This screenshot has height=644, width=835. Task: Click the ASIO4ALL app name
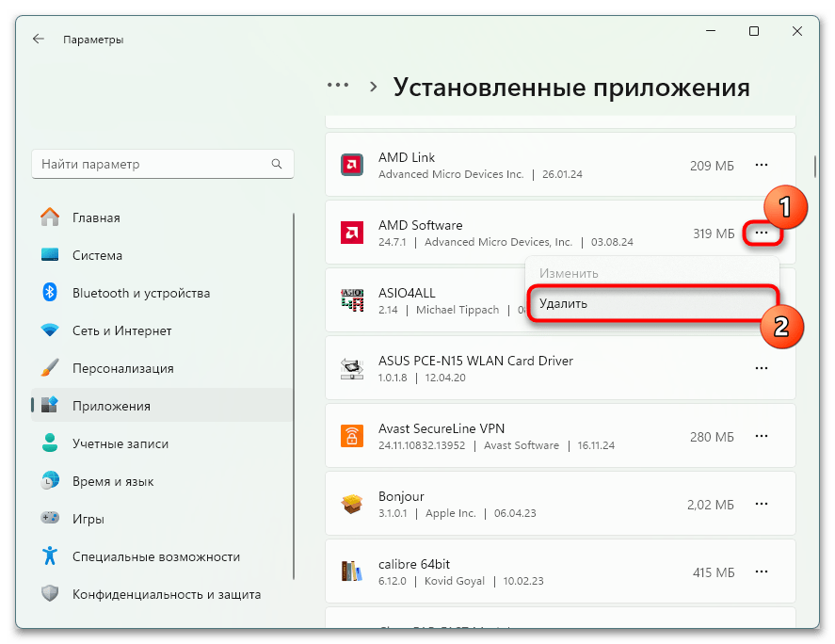coord(407,293)
